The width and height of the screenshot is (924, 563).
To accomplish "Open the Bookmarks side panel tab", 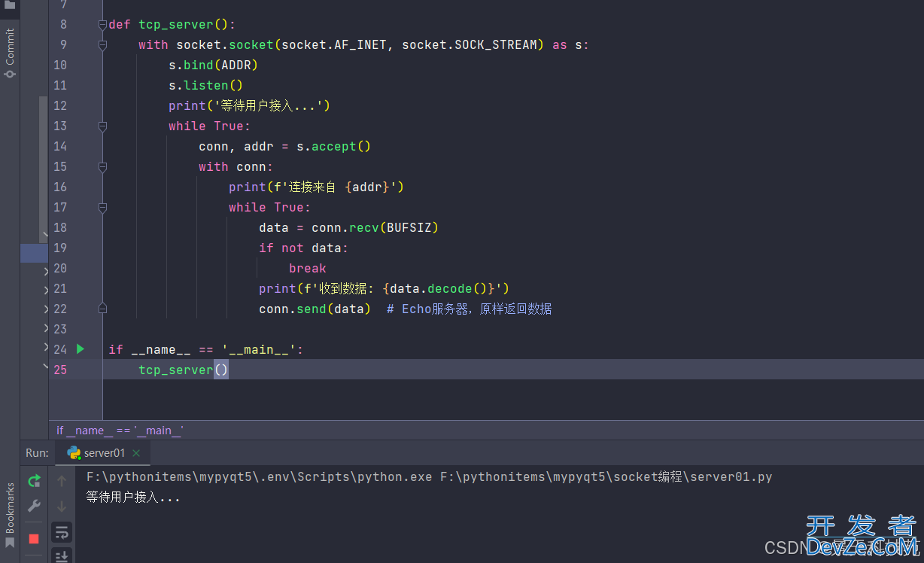I will (10, 513).
